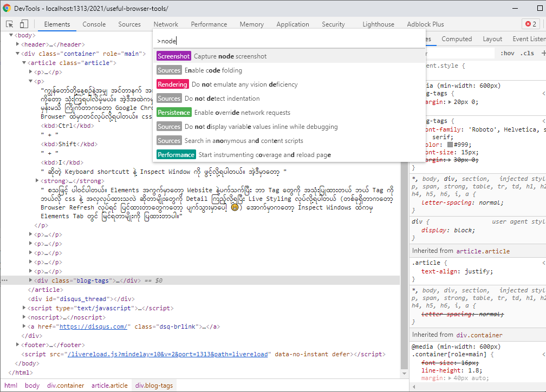Open the Lighthouse tab
The image size is (546, 392).
(378, 24)
